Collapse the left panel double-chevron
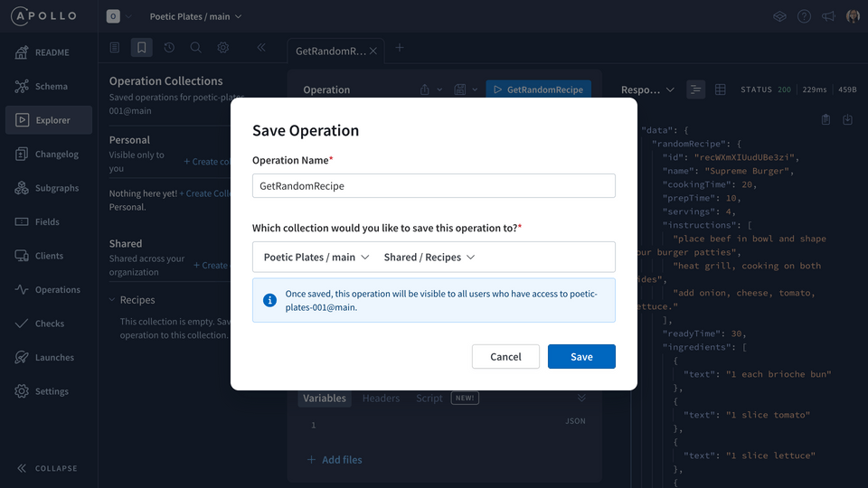Viewport: 868px width, 488px height. tap(261, 48)
